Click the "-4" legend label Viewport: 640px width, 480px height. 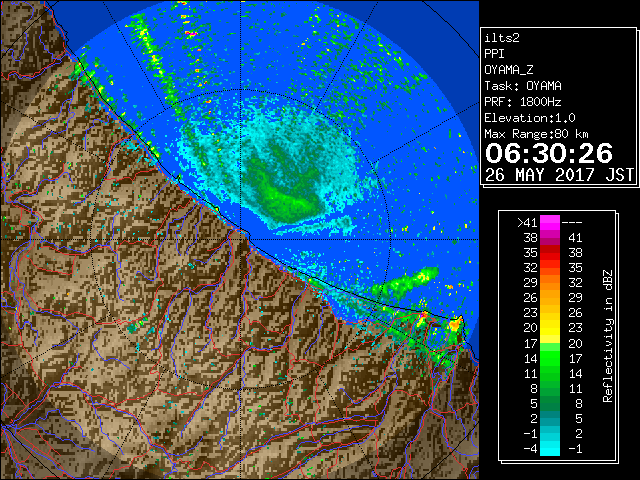[x=530, y=449]
